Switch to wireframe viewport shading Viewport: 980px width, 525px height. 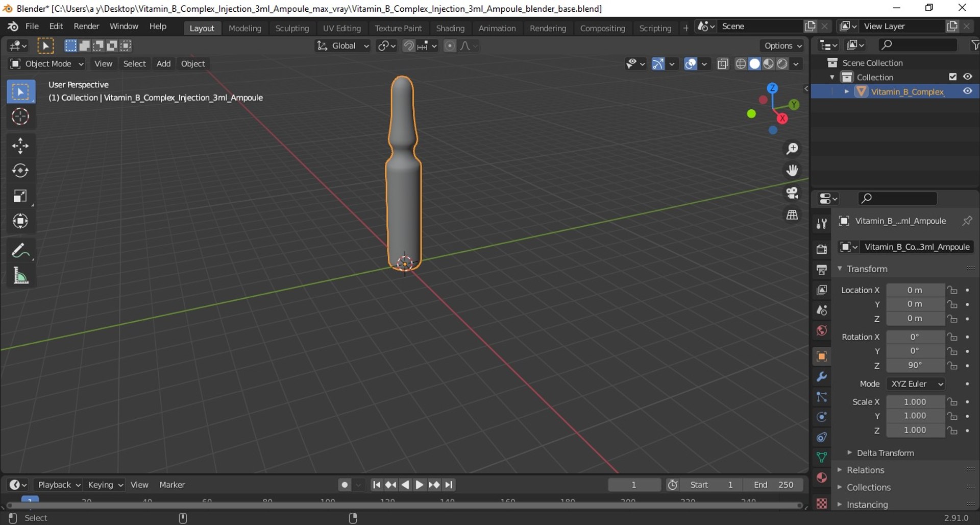pyautogui.click(x=741, y=64)
